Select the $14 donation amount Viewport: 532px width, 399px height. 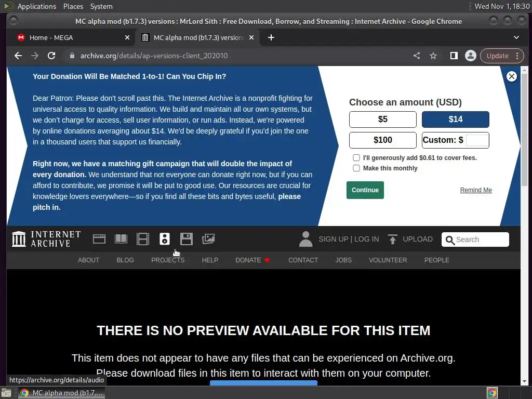click(x=455, y=119)
